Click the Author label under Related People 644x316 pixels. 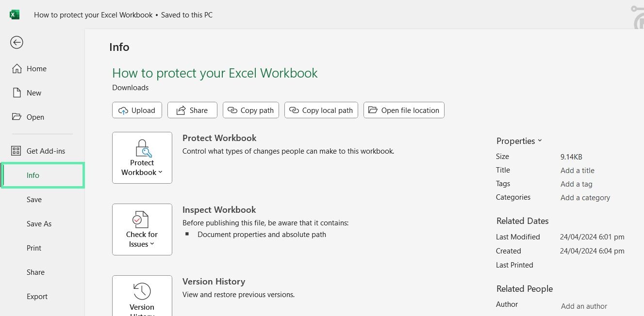coord(507,304)
